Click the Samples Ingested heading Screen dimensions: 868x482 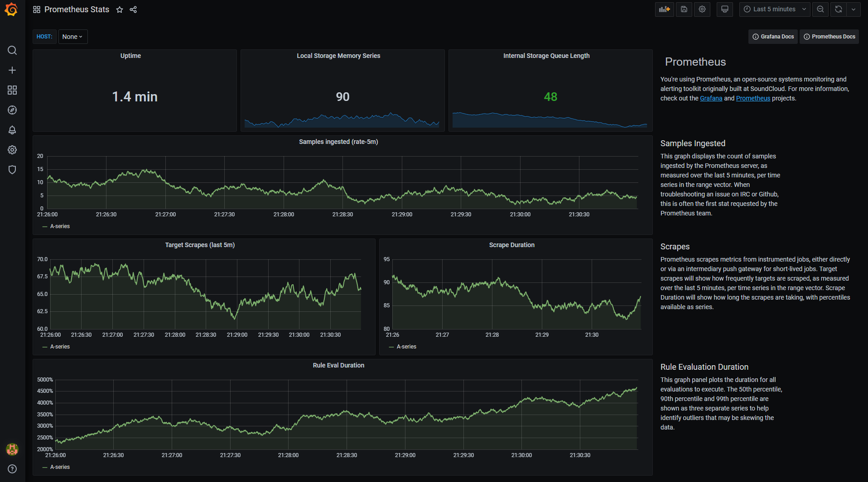(693, 143)
